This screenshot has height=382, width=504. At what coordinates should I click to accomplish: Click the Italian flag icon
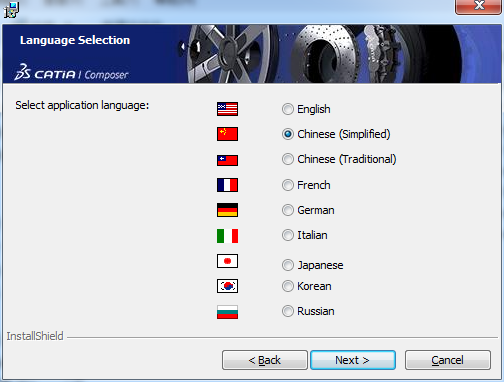pyautogui.click(x=227, y=236)
